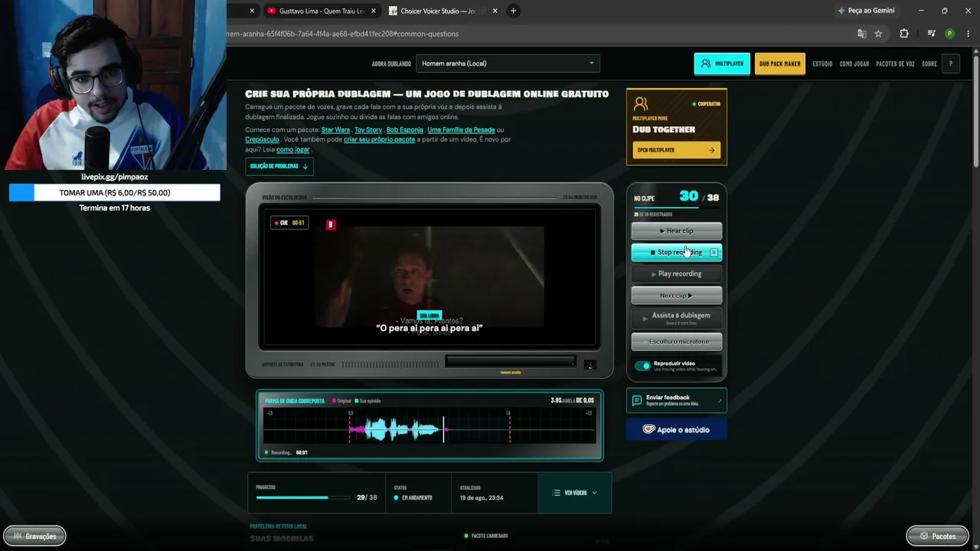Open the browser media controls icon
This screenshot has width=980, height=551.
click(931, 34)
